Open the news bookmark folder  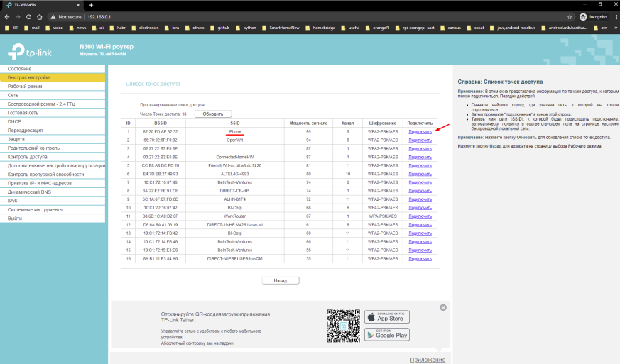[x=77, y=28]
